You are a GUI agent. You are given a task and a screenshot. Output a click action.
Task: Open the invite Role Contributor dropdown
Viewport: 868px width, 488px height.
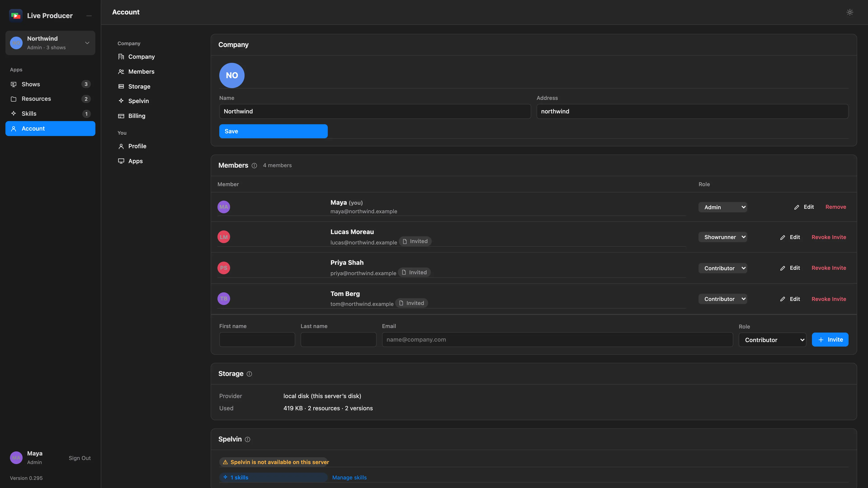tap(772, 340)
